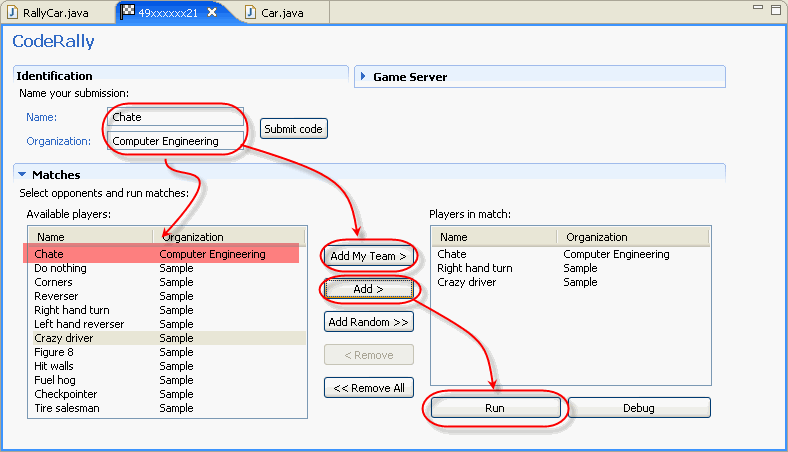The image size is (788, 452).
Task: Click the Debug button
Action: 639,408
